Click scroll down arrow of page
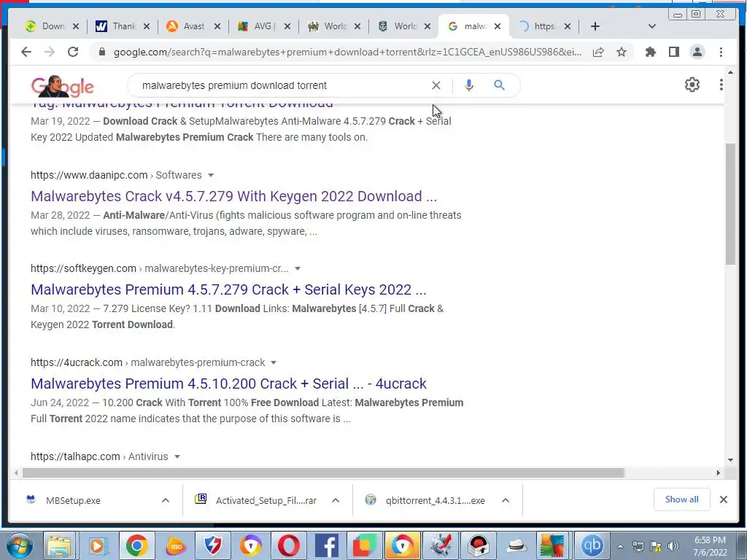The height and width of the screenshot is (560, 747). tap(730, 460)
